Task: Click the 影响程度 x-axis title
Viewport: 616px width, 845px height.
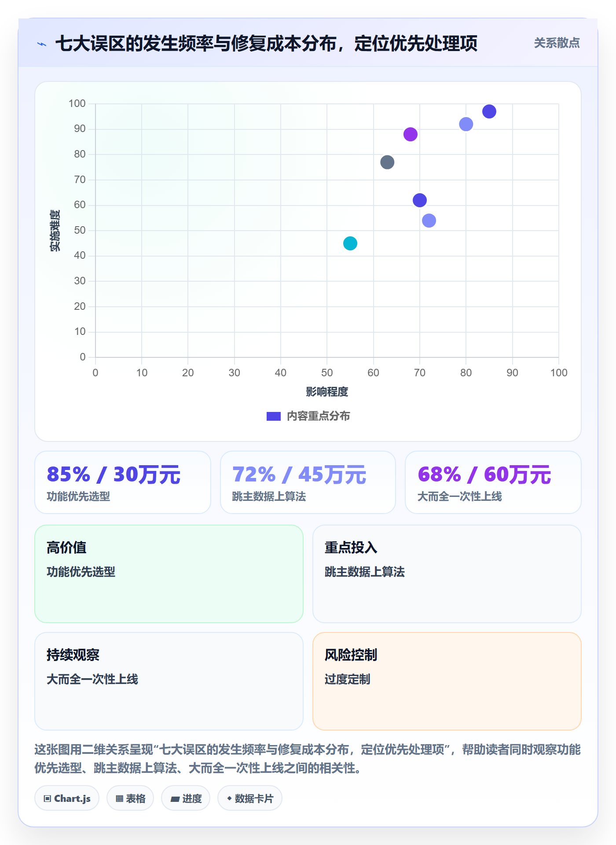Action: pos(327,392)
